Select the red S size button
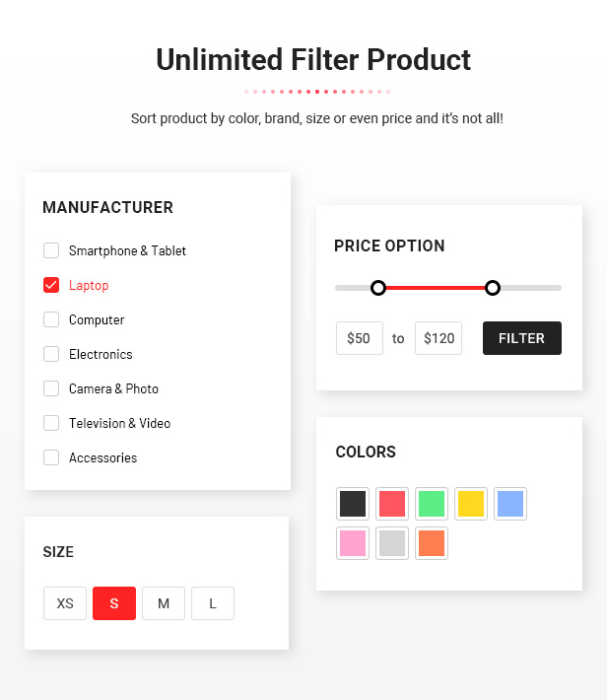This screenshot has height=700, width=607. point(114,603)
